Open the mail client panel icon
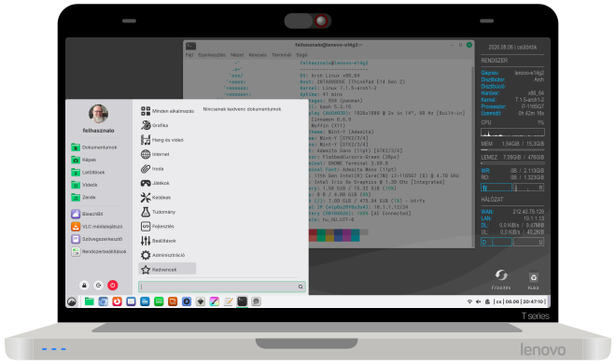 click(131, 301)
